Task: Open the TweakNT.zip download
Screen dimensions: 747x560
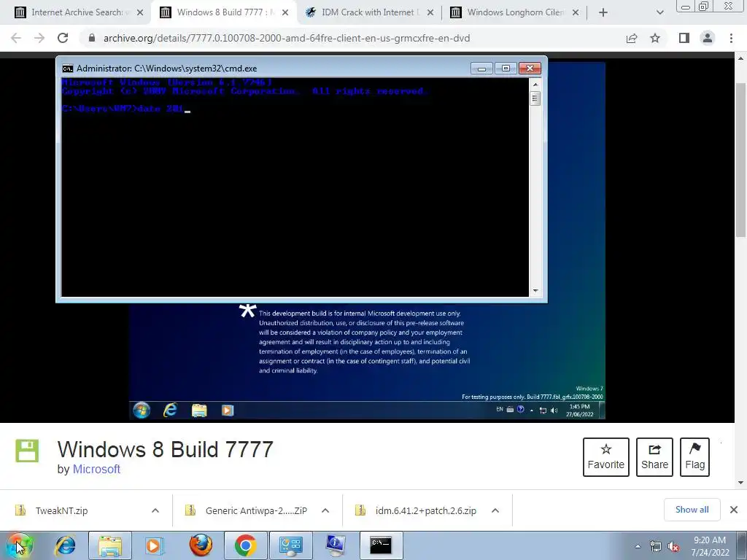Action: pos(61,511)
